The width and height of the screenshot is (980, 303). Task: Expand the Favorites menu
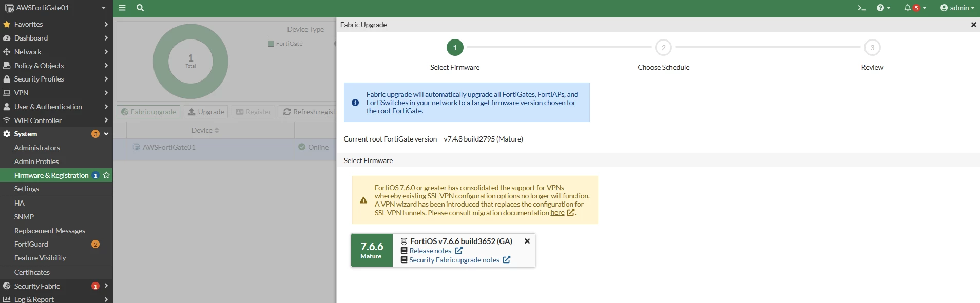[56, 24]
